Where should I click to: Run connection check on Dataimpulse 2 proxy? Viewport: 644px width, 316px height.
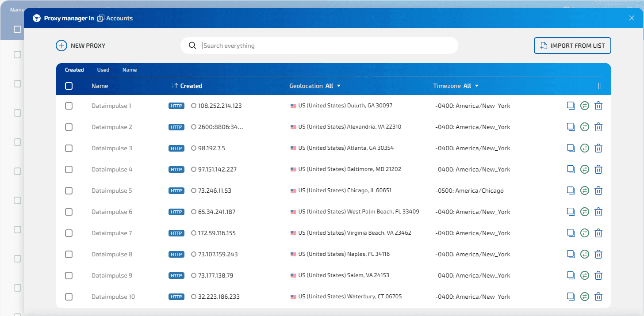[584, 127]
